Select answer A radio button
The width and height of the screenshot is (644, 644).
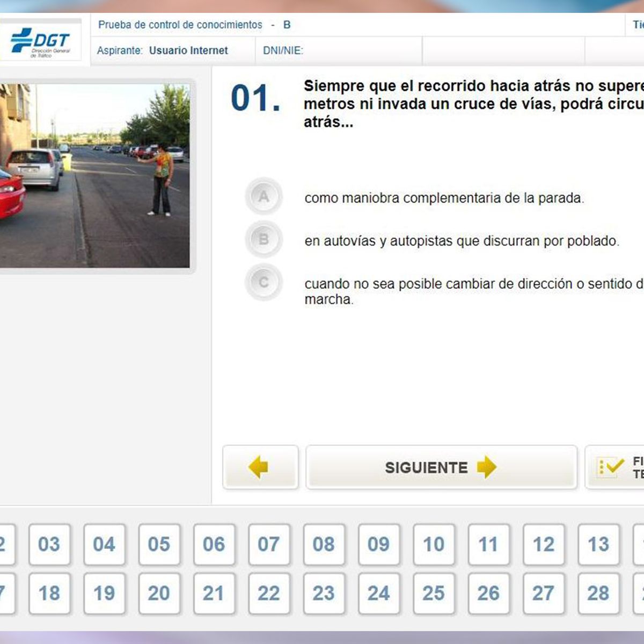point(264,196)
